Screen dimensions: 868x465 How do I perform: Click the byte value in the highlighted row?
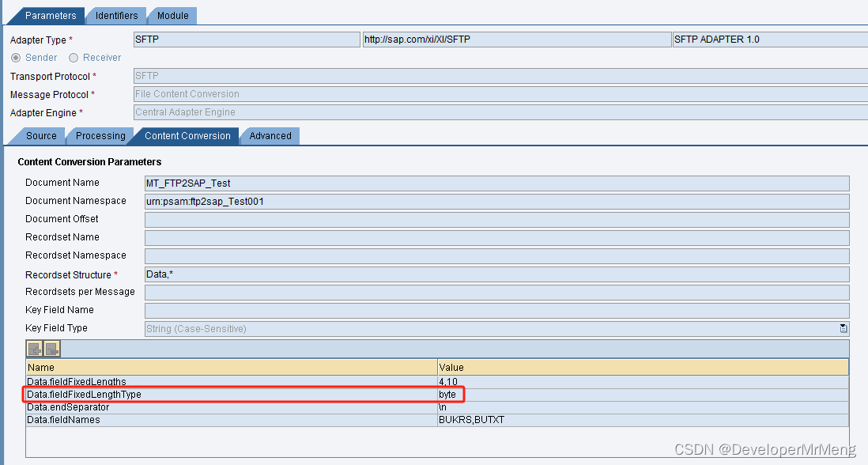[x=447, y=394]
